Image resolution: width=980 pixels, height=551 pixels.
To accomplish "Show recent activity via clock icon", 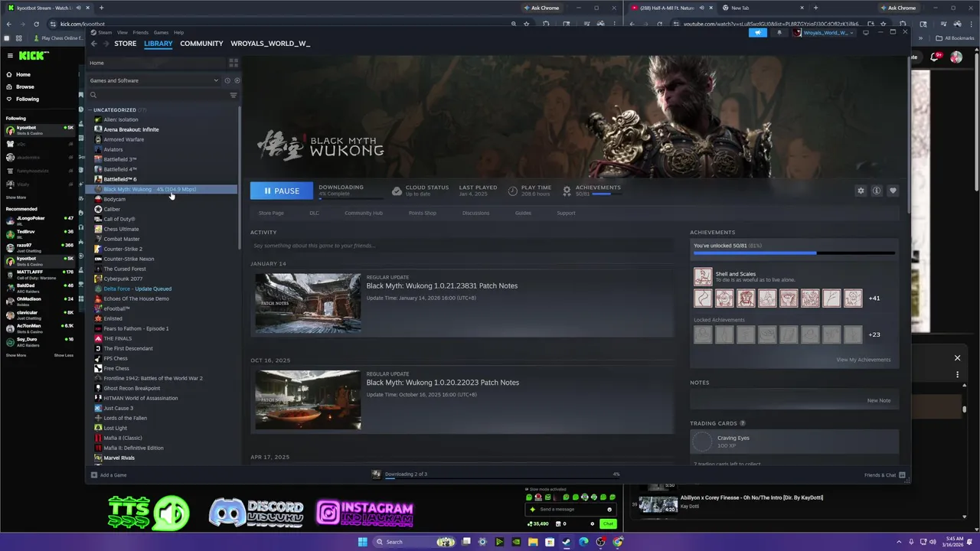I will pyautogui.click(x=227, y=80).
